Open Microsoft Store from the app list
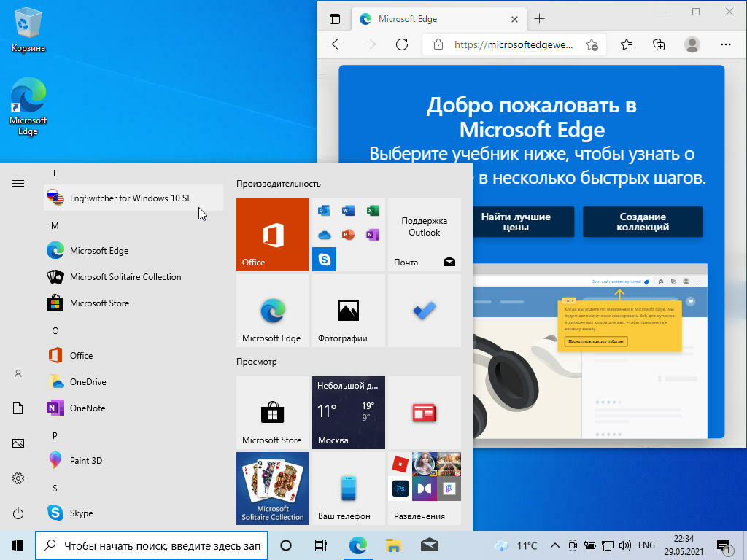Viewport: 747px width, 560px height. click(133, 303)
